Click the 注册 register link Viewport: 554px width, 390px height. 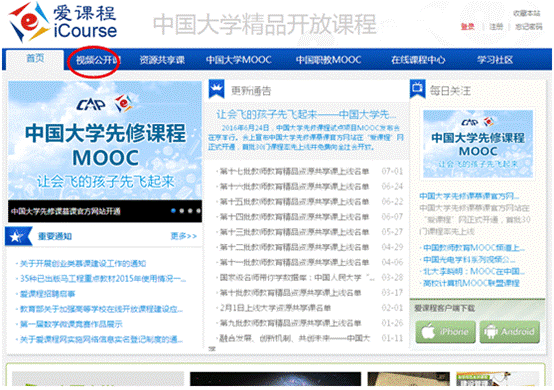click(496, 26)
